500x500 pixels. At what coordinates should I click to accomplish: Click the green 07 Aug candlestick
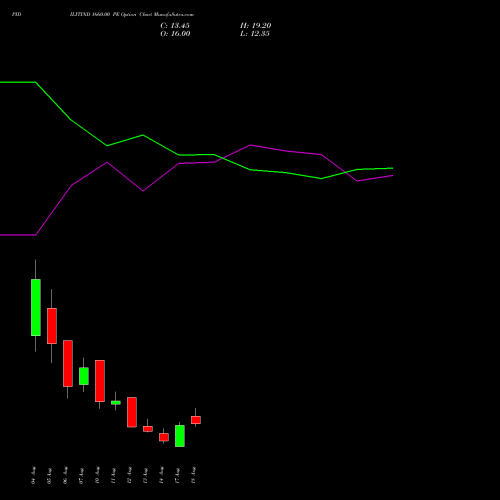point(84,376)
